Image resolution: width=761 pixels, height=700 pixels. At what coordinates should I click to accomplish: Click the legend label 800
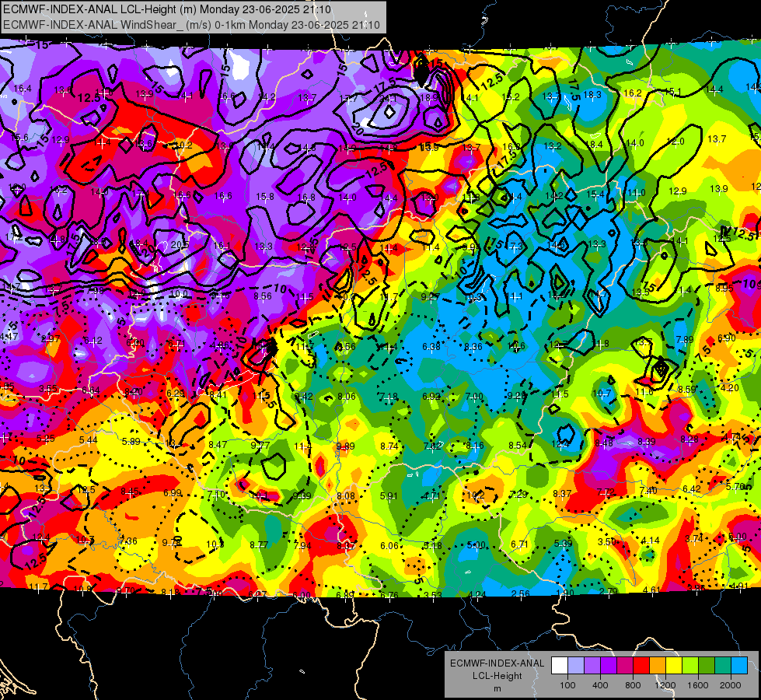coord(633,685)
